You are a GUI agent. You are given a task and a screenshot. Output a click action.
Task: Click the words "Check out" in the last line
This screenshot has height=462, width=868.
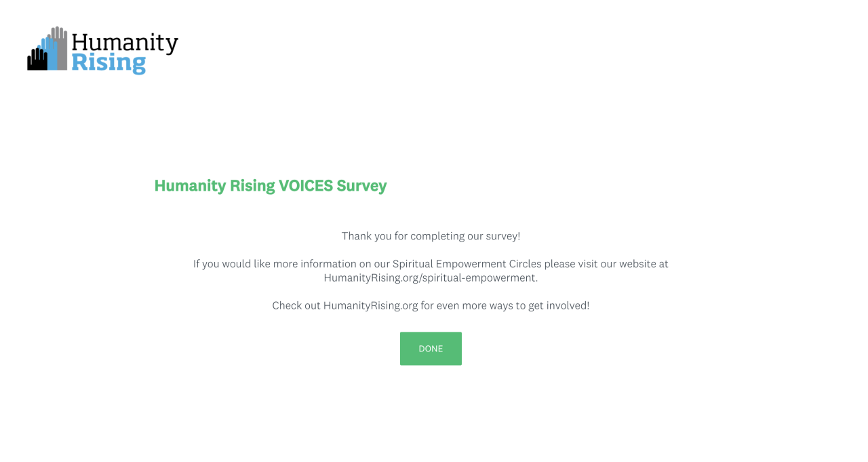point(296,305)
